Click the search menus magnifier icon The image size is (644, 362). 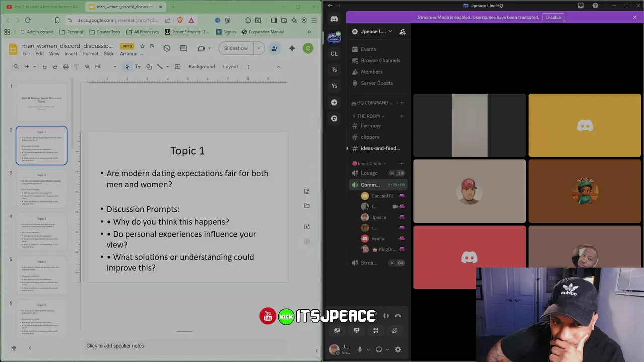tap(16, 67)
